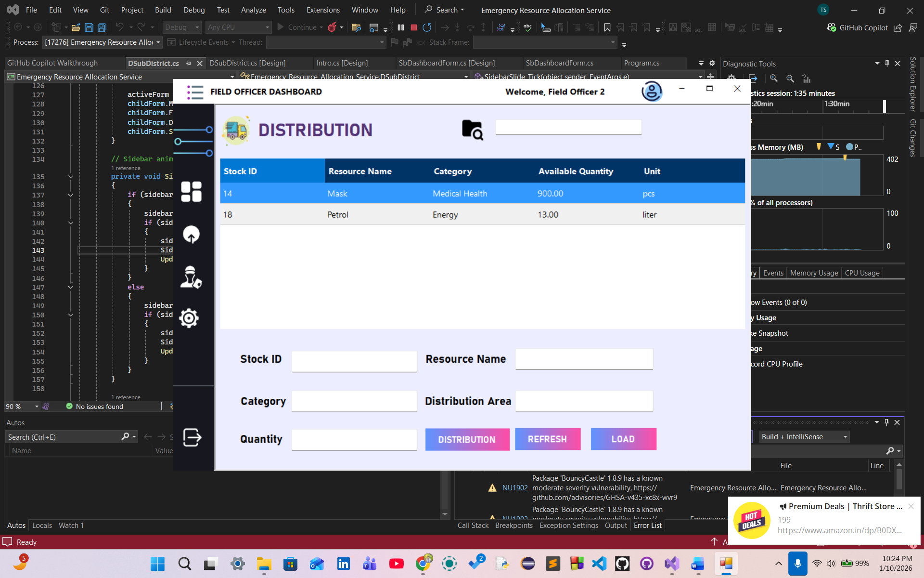The width and height of the screenshot is (924, 578).
Task: Click the field officer profile sidebar icon
Action: 191,277
